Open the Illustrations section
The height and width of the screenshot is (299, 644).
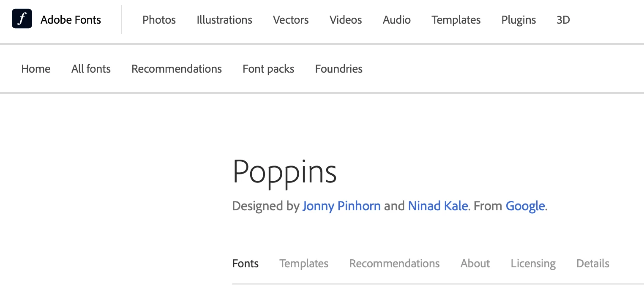coord(224,20)
